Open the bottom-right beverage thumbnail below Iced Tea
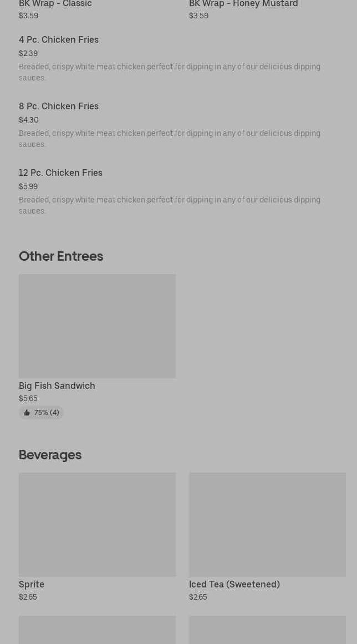The height and width of the screenshot is (644, 357). (x=267, y=630)
